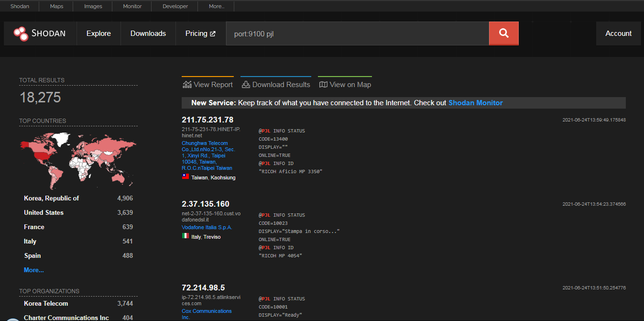The height and width of the screenshot is (321, 644).
Task: Click the map icon next to View on Map
Action: (323, 85)
